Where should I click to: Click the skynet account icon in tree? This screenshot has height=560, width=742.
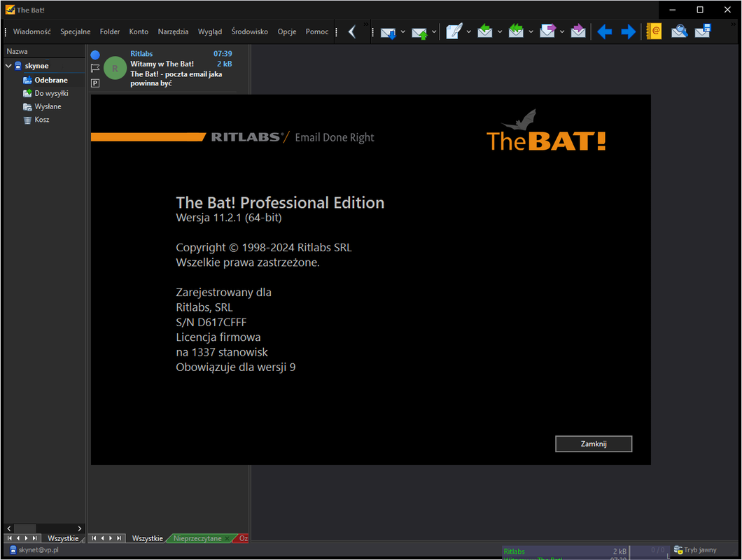[x=18, y=66]
